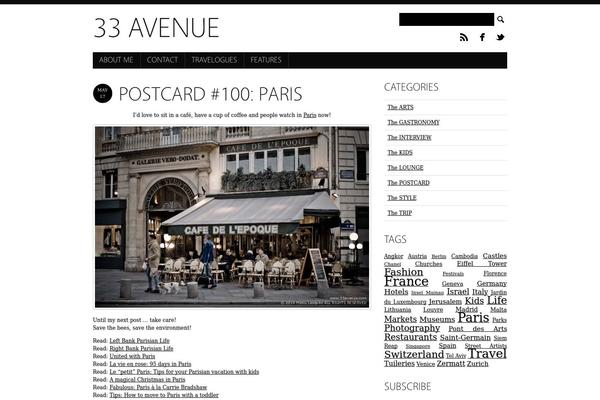Select The INTERVIEW category
Screen dimensions: 600x400
[x=409, y=137]
